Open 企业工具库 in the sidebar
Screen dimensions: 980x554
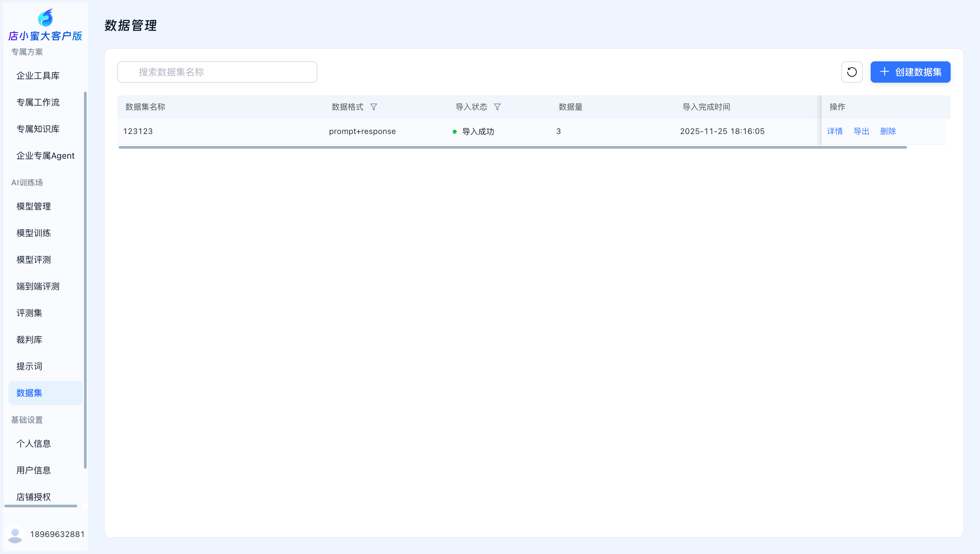coord(38,76)
